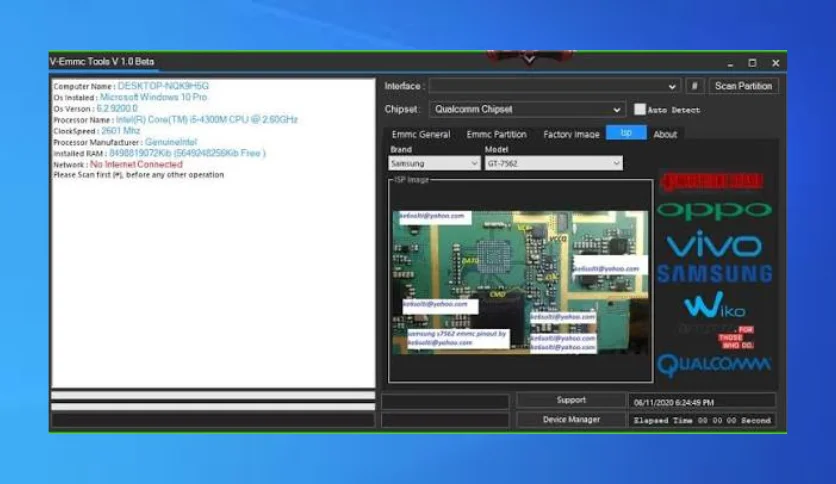Click the Os Version 6.2.9200.0 line
Image resolution: width=836 pixels, height=484 pixels.
95,108
